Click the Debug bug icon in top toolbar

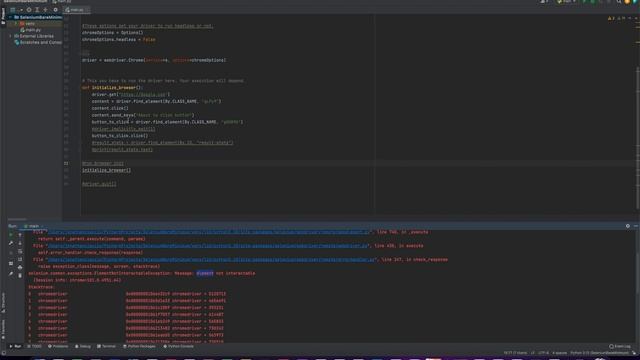click(x=593, y=2)
